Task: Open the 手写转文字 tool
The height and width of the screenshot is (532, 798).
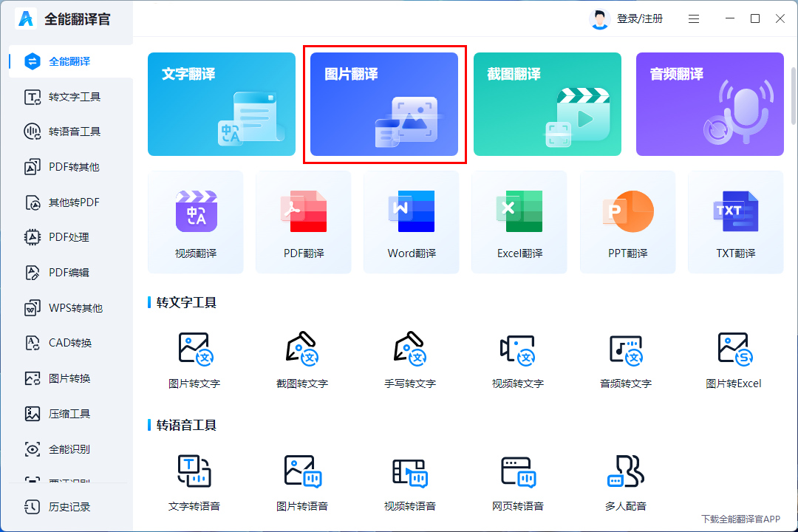Action: [412, 360]
